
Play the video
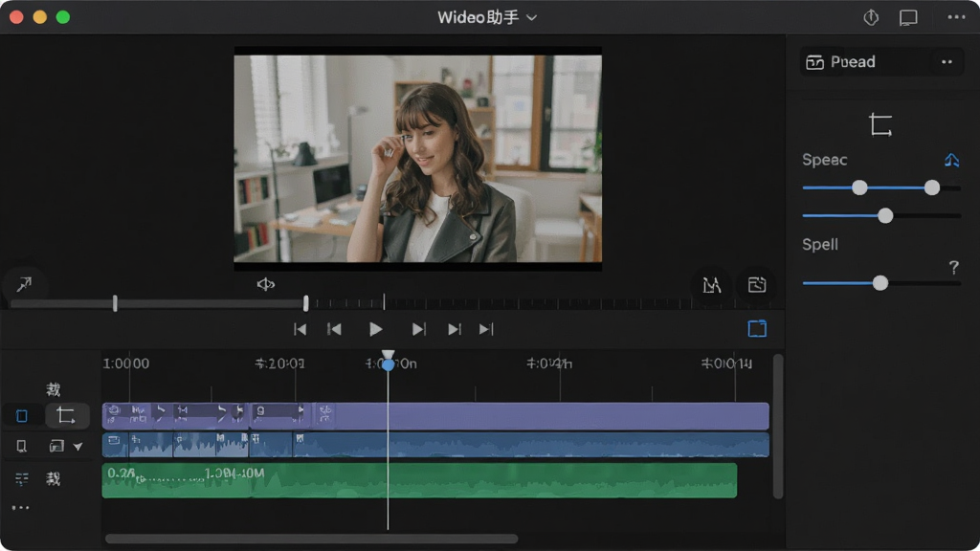coord(375,329)
